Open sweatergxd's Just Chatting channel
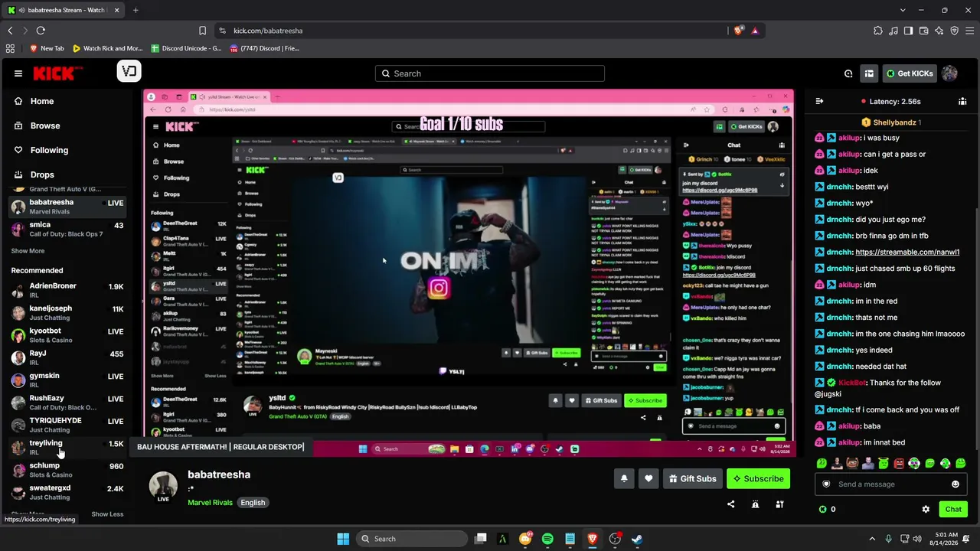This screenshot has height=551, width=980. (x=67, y=492)
